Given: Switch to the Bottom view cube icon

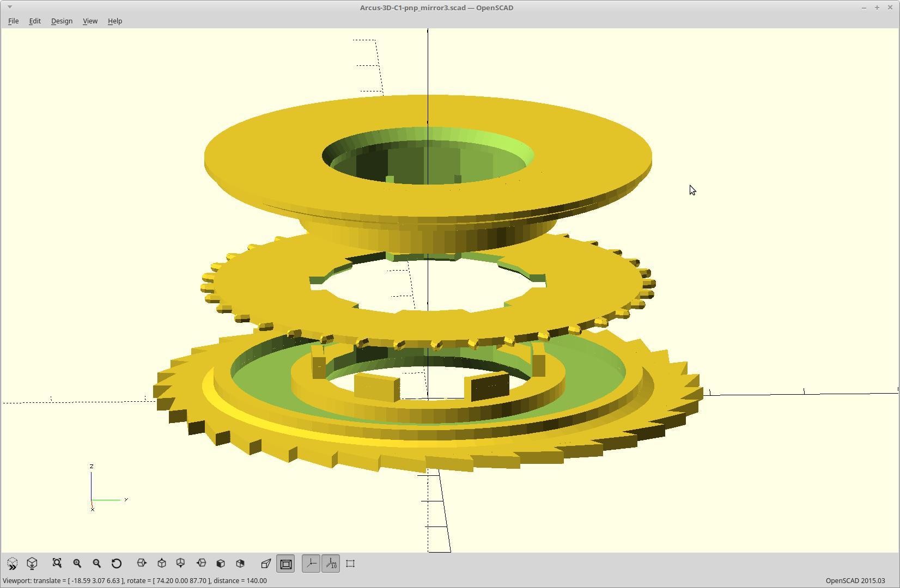Looking at the screenshot, I should pos(181,563).
